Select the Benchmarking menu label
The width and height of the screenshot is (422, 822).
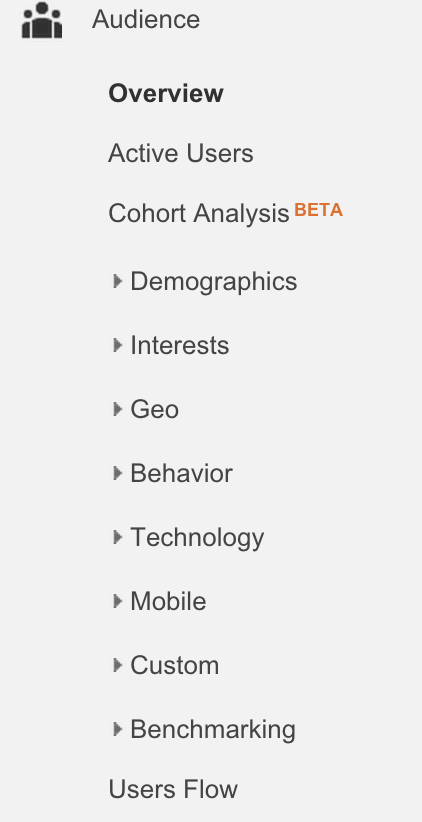point(213,730)
